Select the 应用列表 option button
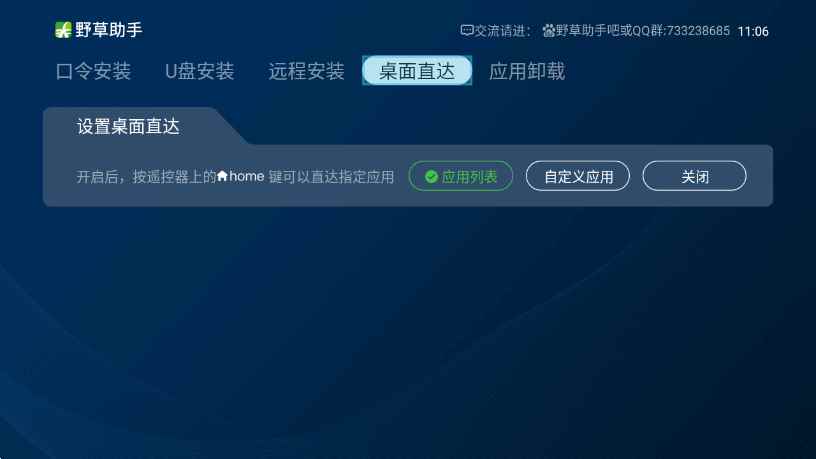Image resolution: width=816 pixels, height=459 pixels. 461,176
